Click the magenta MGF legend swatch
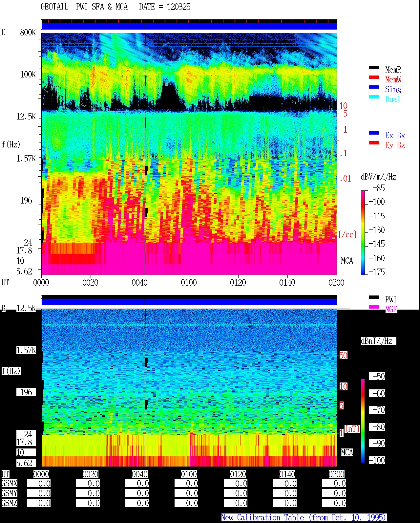Image resolution: width=420 pixels, height=523 pixels. tap(374, 307)
